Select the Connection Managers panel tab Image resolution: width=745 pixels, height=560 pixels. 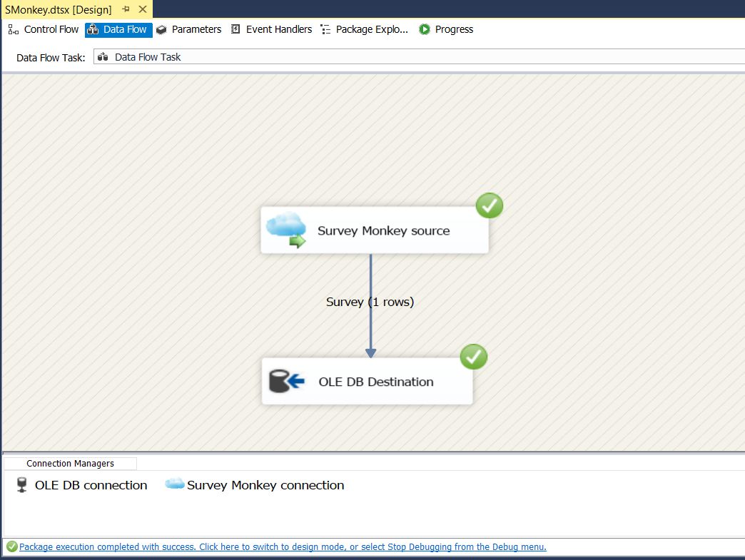click(x=71, y=464)
